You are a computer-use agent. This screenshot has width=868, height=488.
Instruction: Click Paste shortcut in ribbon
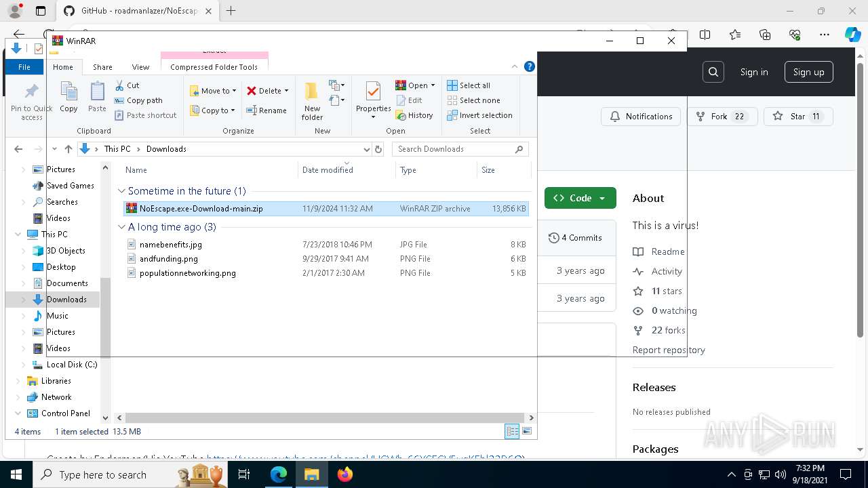pyautogui.click(x=146, y=115)
